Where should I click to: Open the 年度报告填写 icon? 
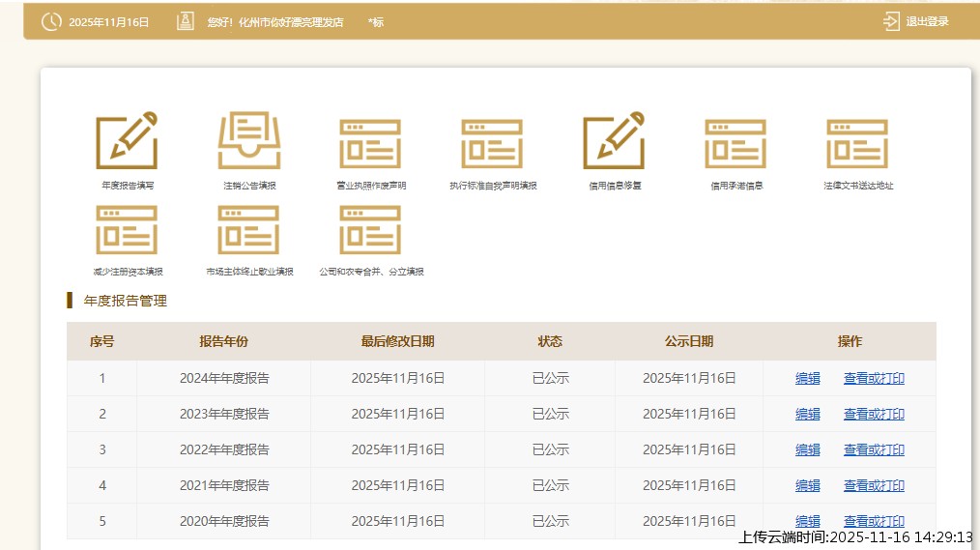click(127, 142)
